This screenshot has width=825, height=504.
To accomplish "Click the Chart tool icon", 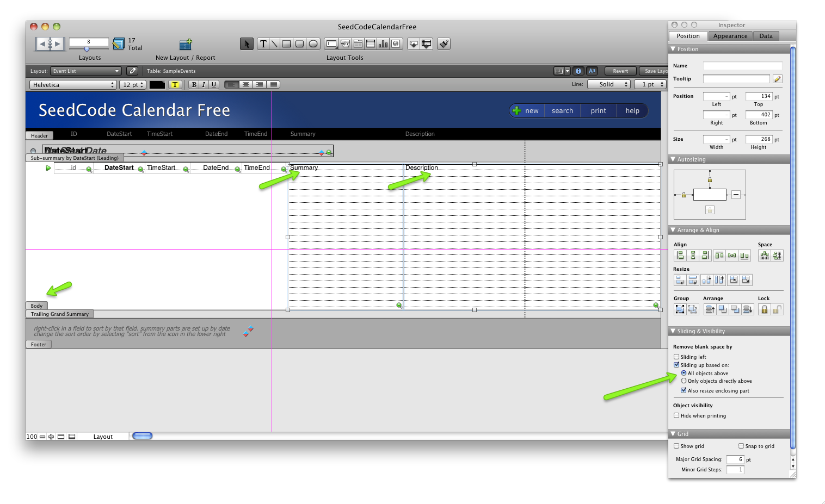I will [383, 44].
